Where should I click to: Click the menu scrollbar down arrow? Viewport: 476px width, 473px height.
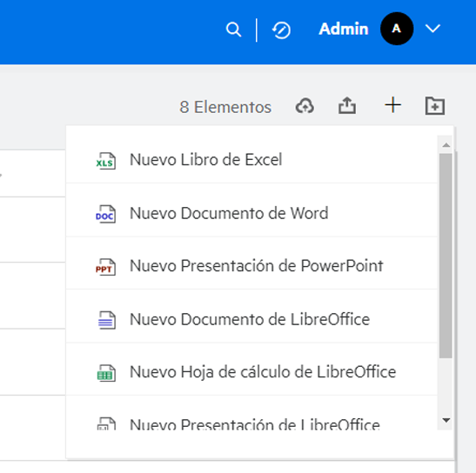pos(446,420)
